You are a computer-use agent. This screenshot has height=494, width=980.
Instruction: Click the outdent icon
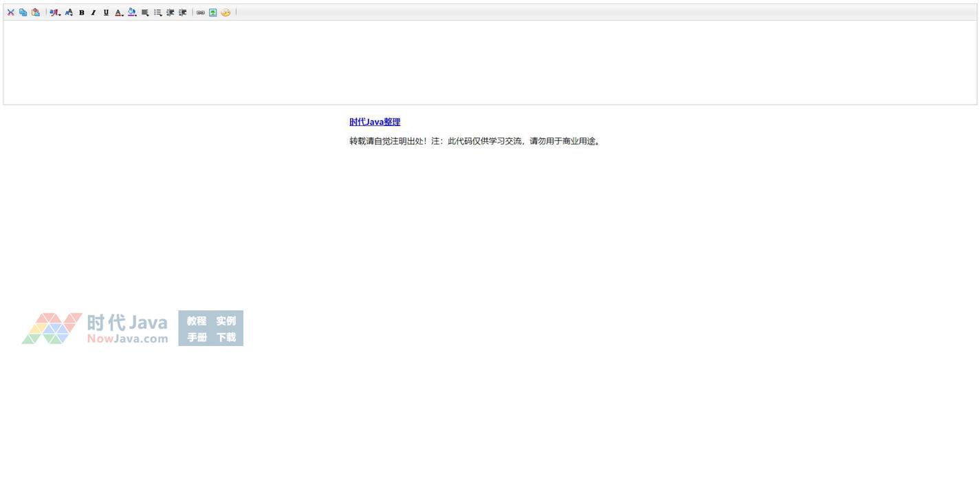point(170,12)
